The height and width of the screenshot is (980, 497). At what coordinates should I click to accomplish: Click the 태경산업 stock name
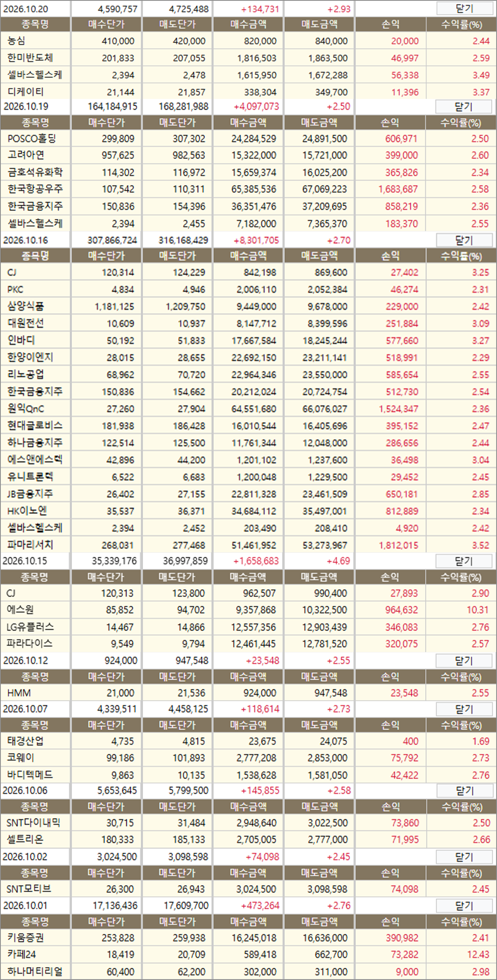coord(25,741)
